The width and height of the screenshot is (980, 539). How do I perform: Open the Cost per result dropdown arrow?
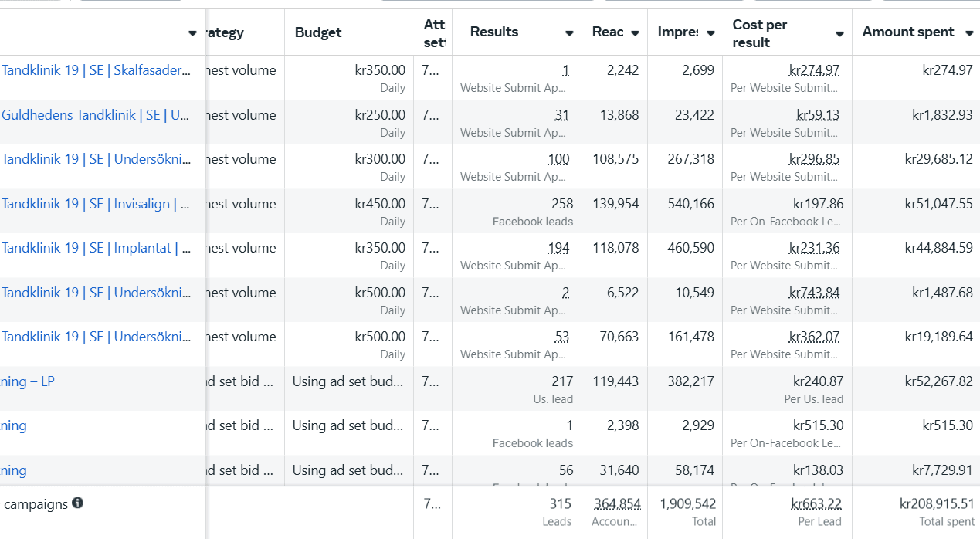coord(839,34)
